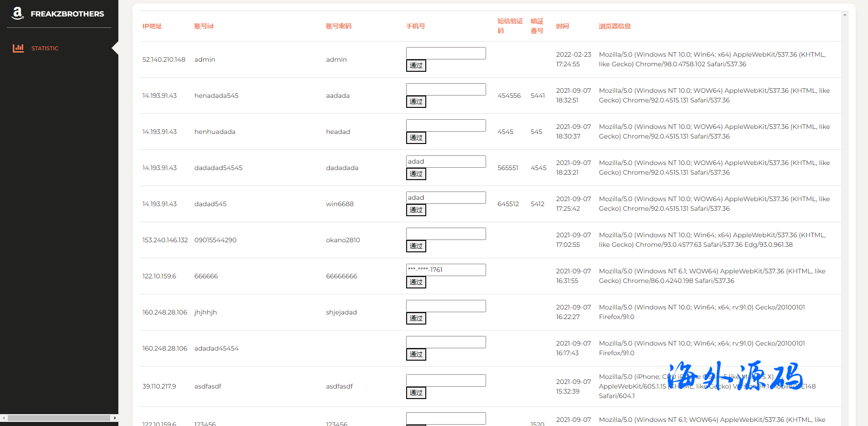
Task: Select the empty phone field in 16:17:43 row
Action: tap(445, 342)
